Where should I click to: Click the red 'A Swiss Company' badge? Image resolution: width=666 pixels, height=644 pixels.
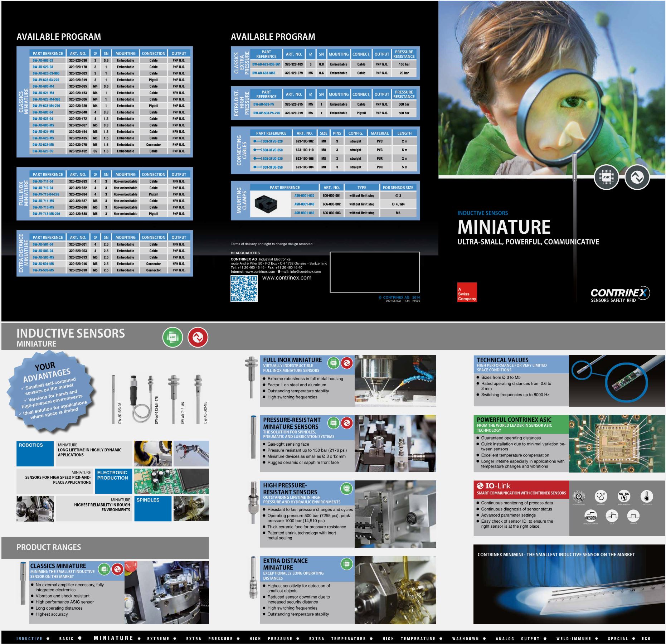(467, 292)
